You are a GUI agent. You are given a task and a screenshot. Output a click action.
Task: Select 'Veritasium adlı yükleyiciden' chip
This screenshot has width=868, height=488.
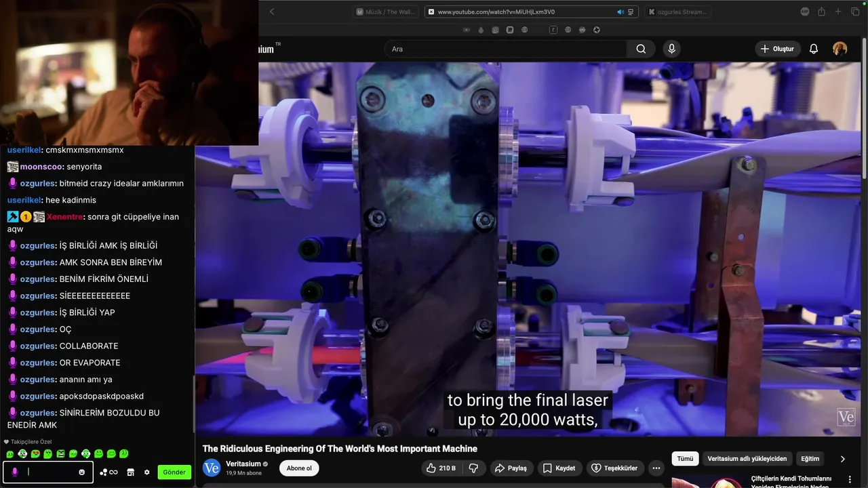click(x=747, y=459)
